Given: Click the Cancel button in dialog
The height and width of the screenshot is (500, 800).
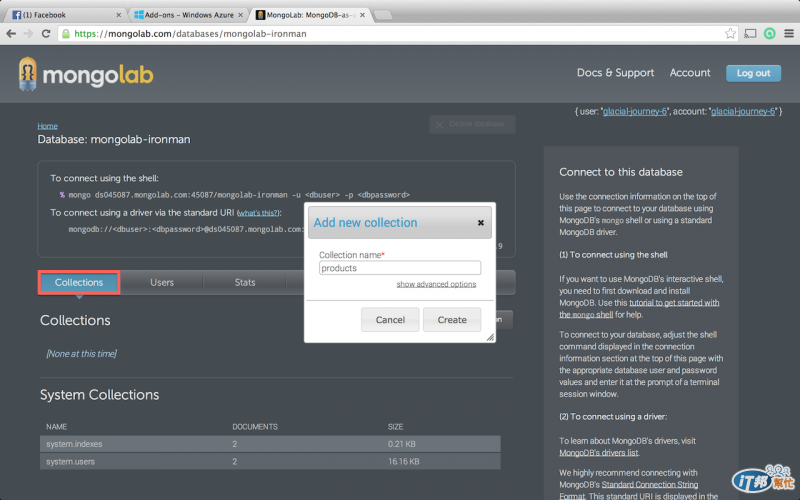Looking at the screenshot, I should click(390, 319).
